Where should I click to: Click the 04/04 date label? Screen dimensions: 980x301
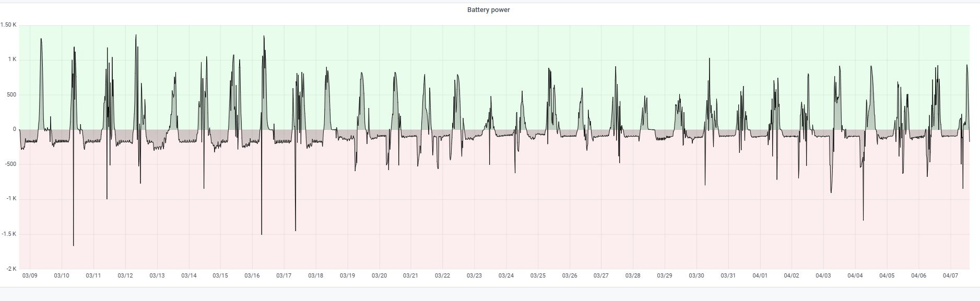coord(856,275)
